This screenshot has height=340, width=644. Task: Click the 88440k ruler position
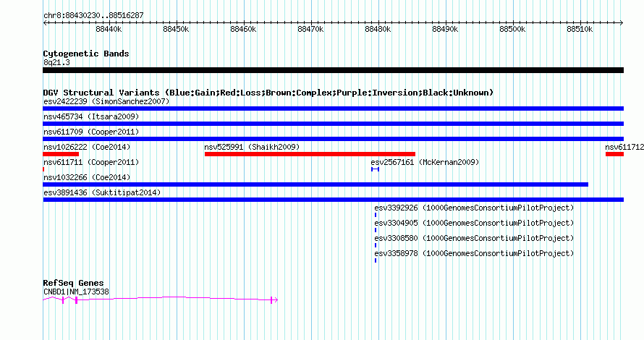click(x=109, y=29)
